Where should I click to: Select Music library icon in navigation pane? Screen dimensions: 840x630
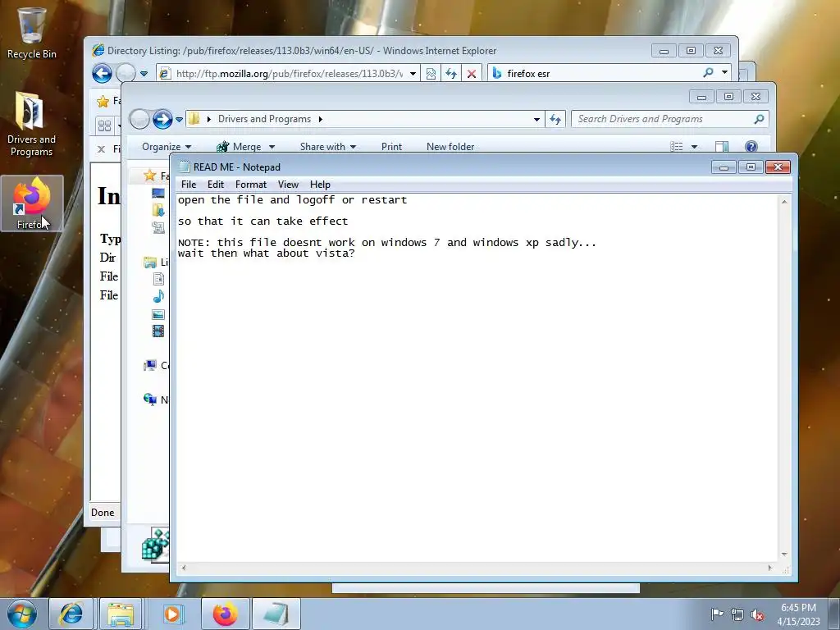coord(158,295)
